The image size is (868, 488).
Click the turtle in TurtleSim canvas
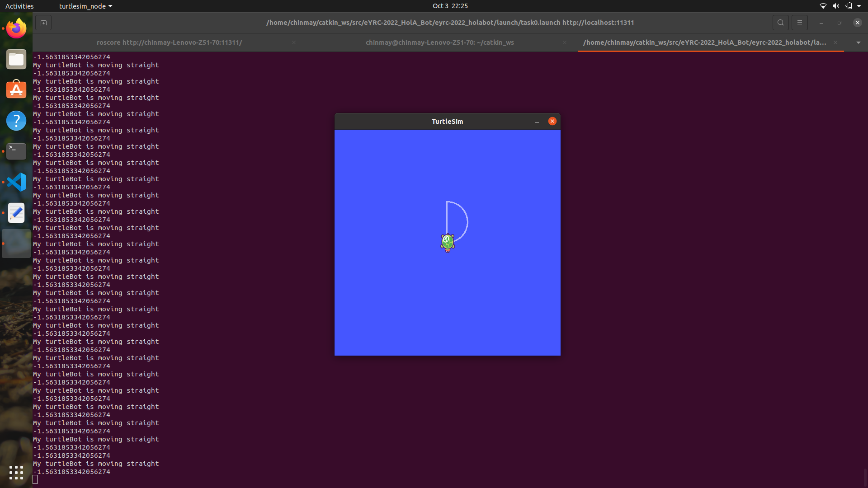[x=448, y=242]
